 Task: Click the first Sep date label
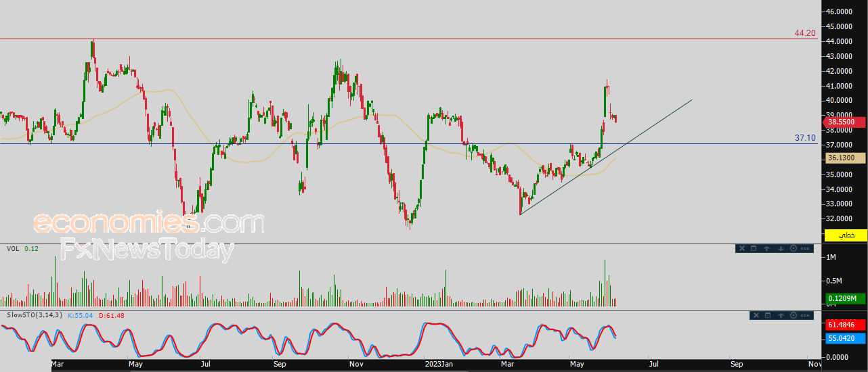coord(280,365)
